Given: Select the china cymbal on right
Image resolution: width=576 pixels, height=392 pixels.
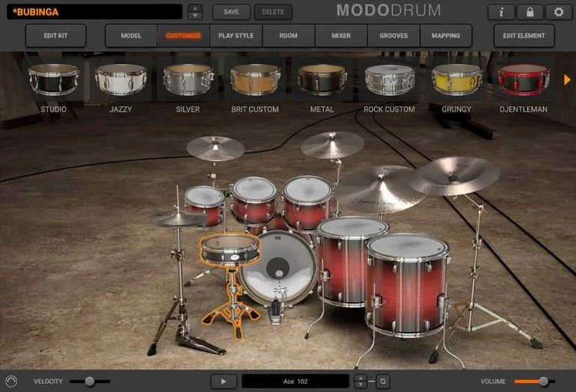Looking at the screenshot, I should coord(454,175).
